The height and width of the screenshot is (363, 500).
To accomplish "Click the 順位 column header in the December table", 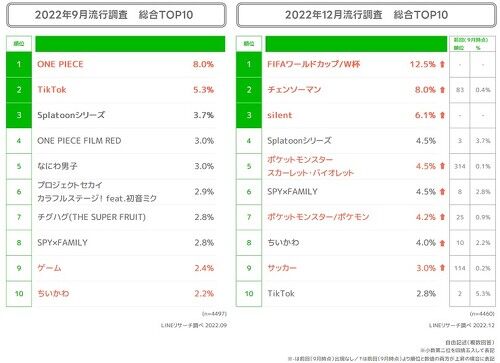I will point(249,44).
